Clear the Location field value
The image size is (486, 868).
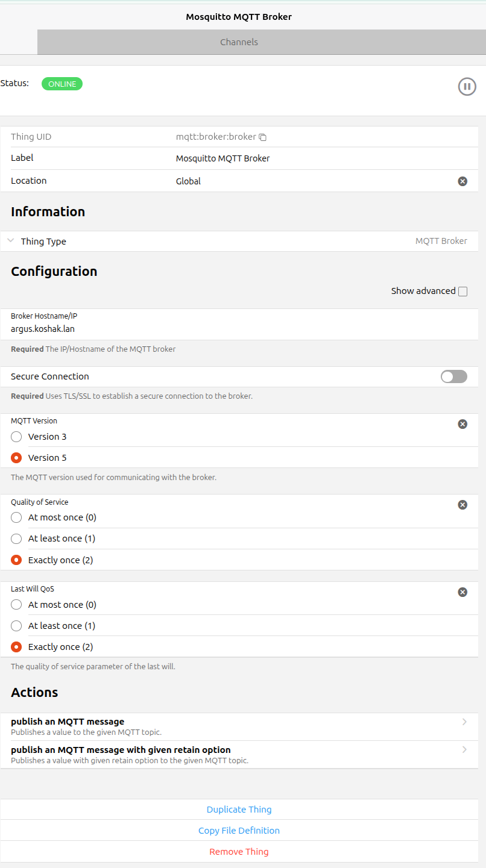pos(462,181)
